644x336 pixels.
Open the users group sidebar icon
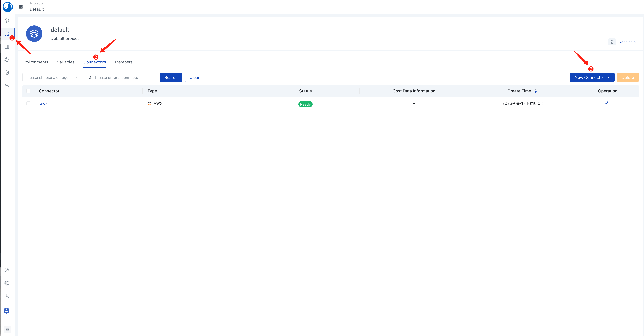(7, 86)
